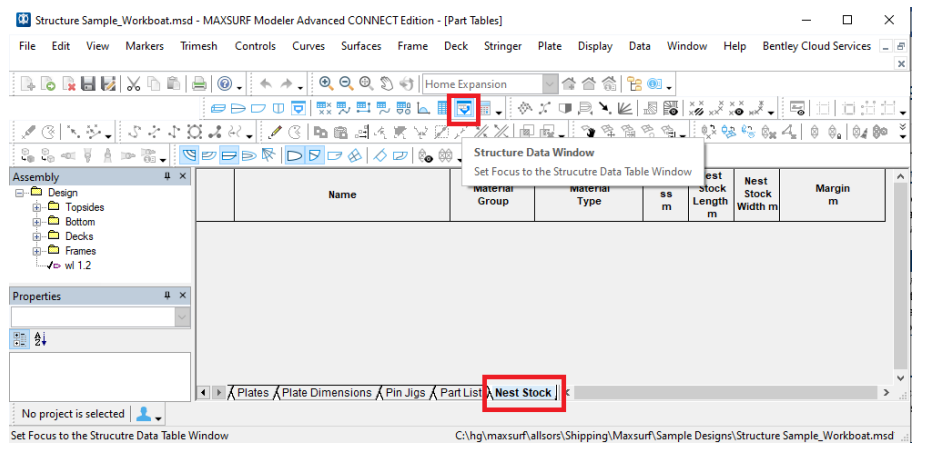Image resolution: width=925 pixels, height=469 pixels.
Task: Click the closed circle curve icon
Action: point(195,132)
